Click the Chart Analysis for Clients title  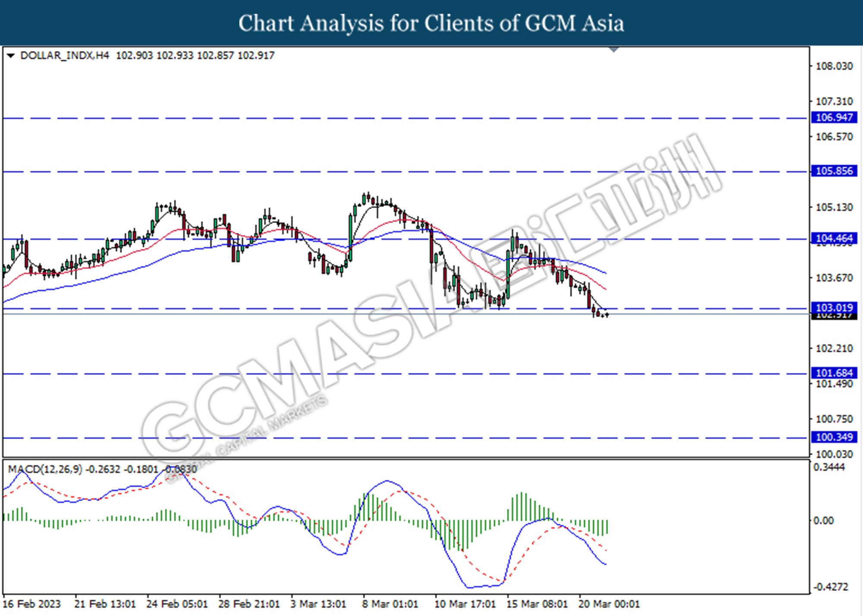431,23
